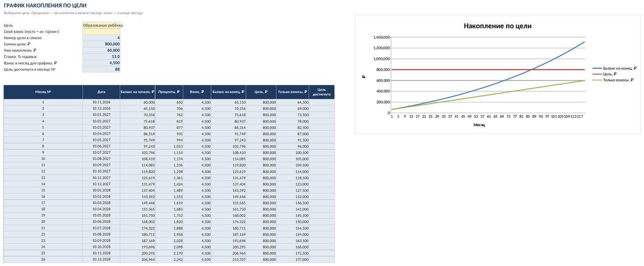The height and width of the screenshot is (266, 644).
Task: Select the interest cell showing 650
Action: coord(169,102)
